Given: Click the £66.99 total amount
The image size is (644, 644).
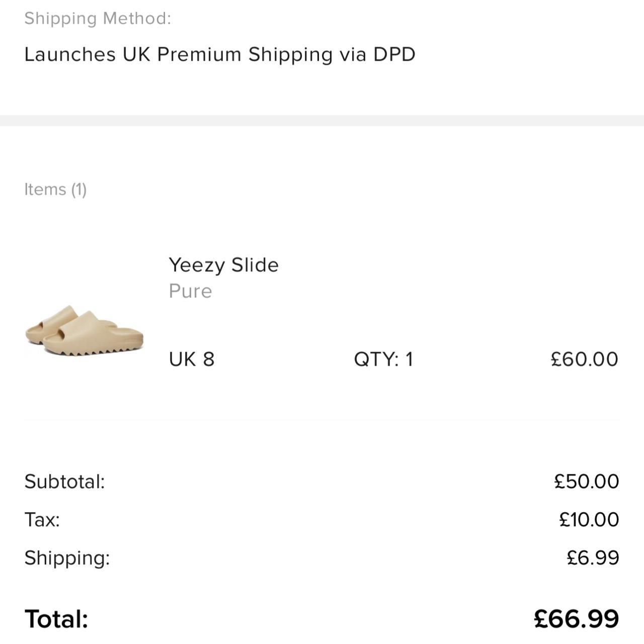Looking at the screenshot, I should pos(576,619).
